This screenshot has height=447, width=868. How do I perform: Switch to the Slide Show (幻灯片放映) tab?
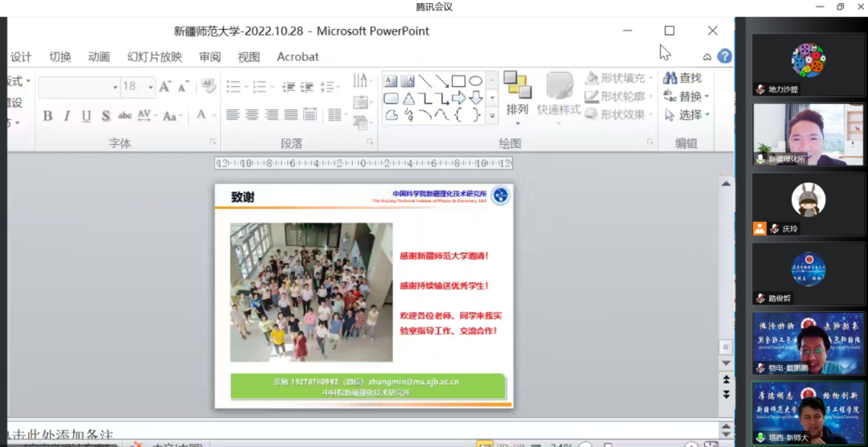pyautogui.click(x=154, y=56)
